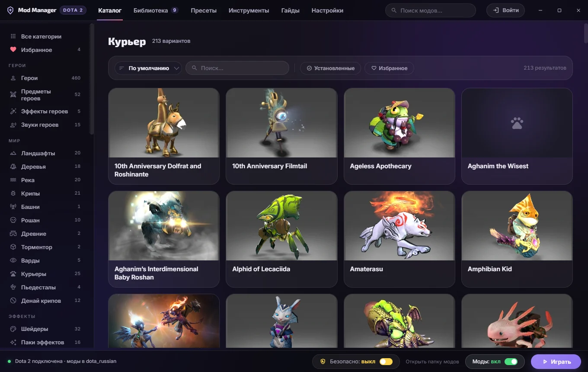Viewport: 588px width, 372px height.
Task: Filter by Избранное in the toolbar
Action: tap(389, 68)
